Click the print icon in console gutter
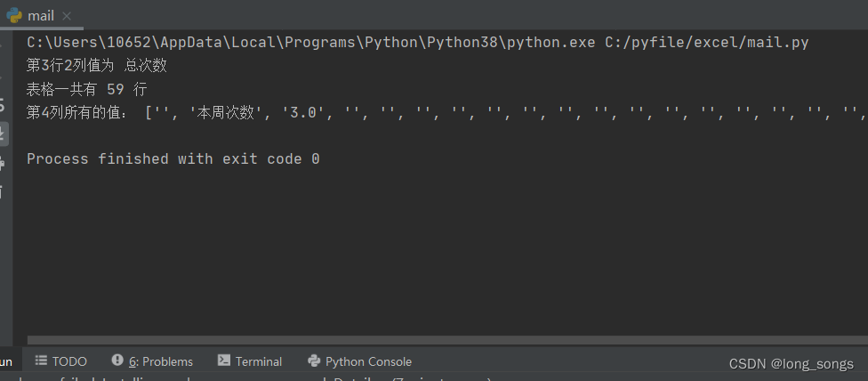 4,163
